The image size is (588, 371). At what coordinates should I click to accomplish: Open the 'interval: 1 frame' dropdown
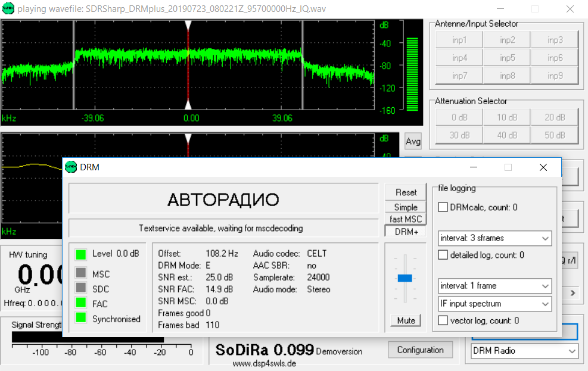(494, 286)
